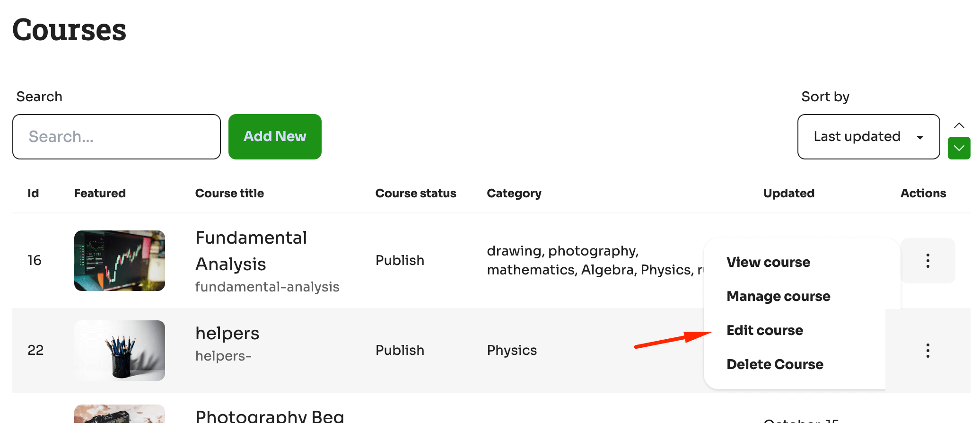Open three-dot actions menu for helpers course

tap(927, 351)
